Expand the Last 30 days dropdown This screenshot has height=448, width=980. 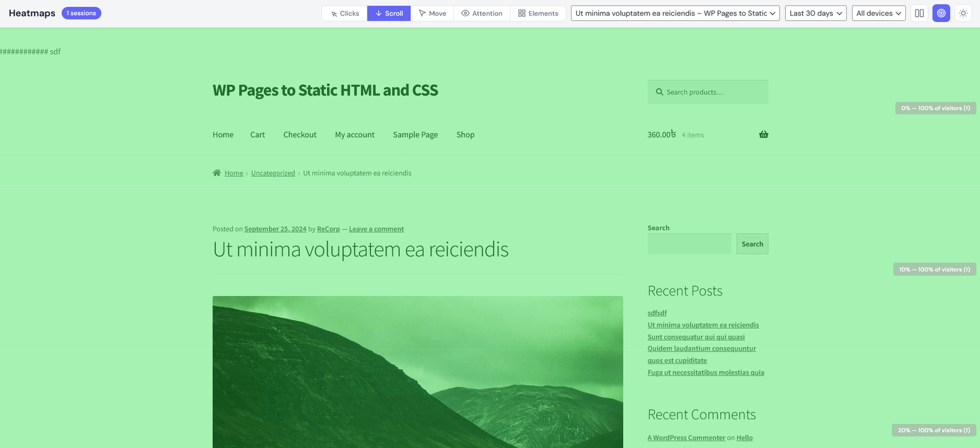pos(816,13)
